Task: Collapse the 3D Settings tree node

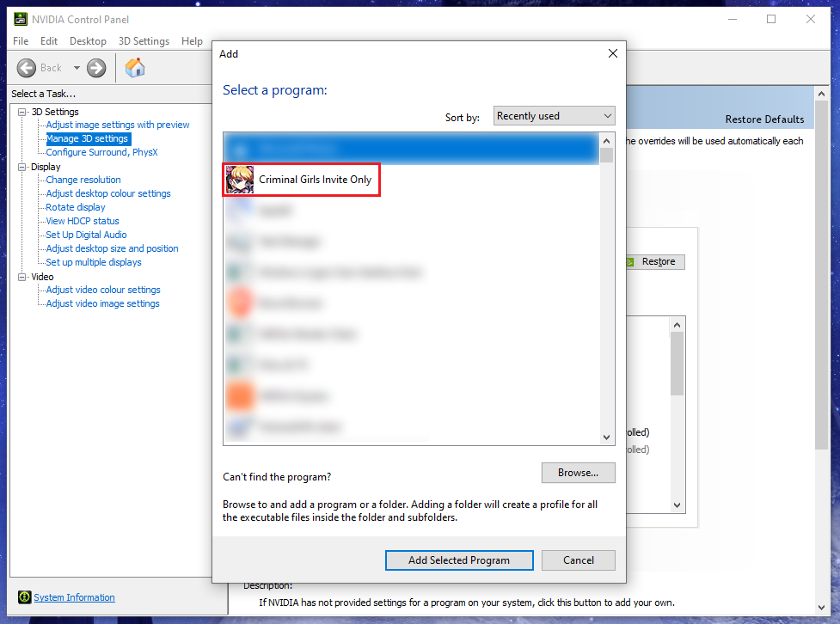Action: point(22,112)
